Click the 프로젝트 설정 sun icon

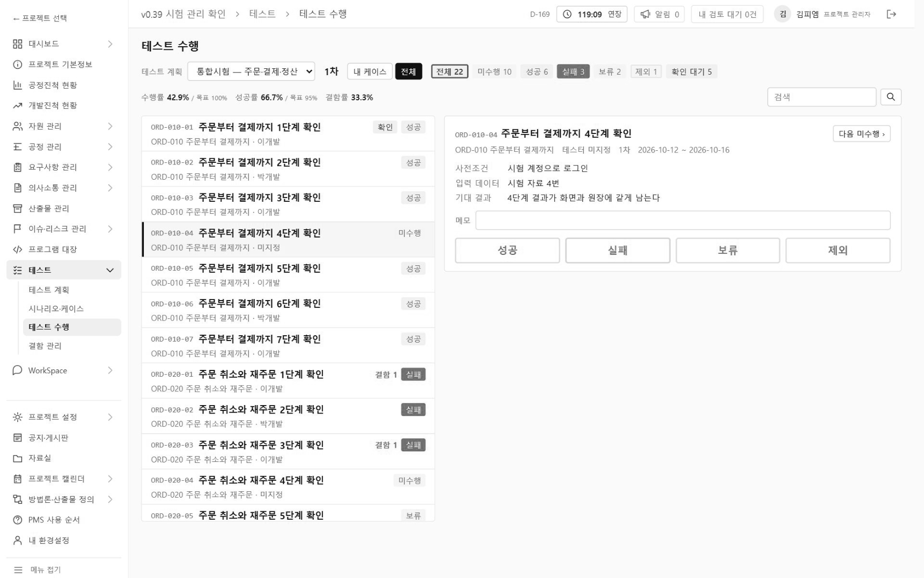tap(17, 417)
